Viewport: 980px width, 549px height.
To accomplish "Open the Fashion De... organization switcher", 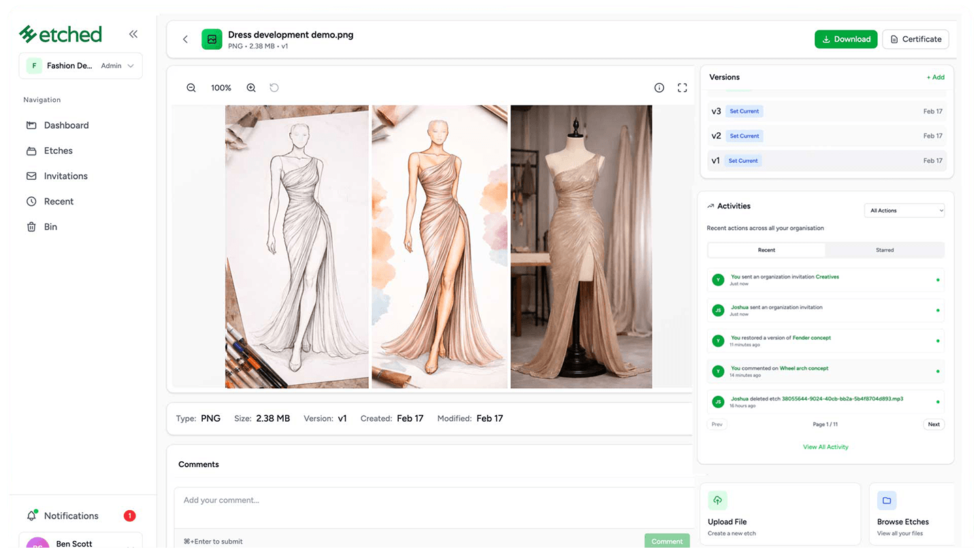I will (81, 66).
